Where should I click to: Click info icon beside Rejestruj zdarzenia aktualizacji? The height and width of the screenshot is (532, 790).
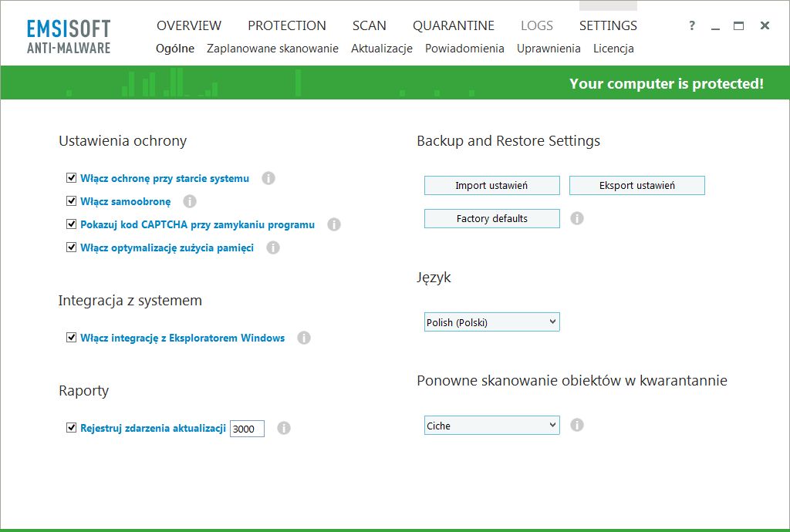(284, 428)
